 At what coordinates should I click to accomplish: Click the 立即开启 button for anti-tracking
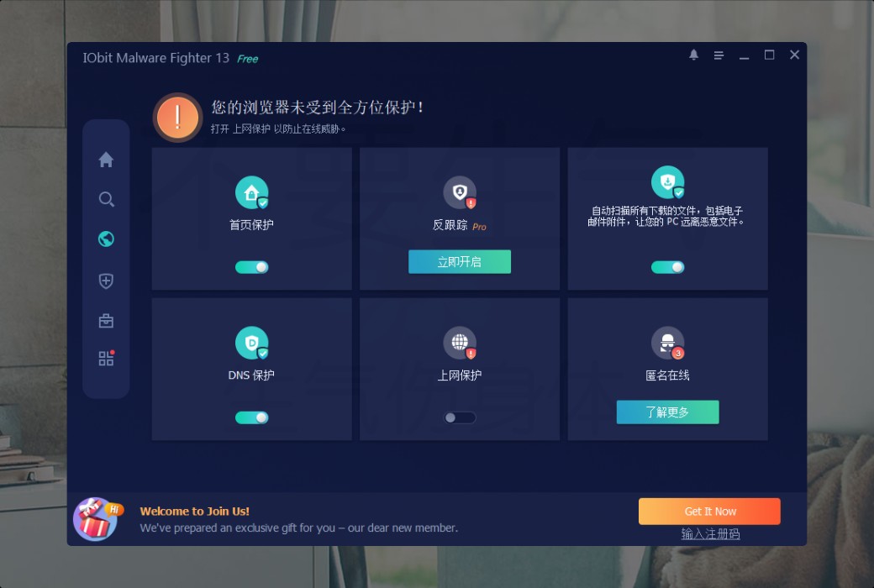(459, 261)
